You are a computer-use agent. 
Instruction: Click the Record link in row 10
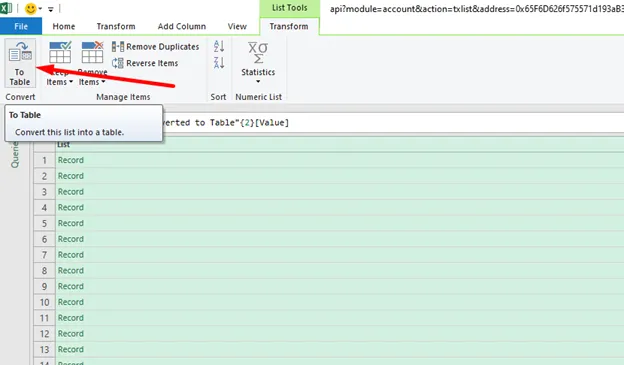coord(70,302)
